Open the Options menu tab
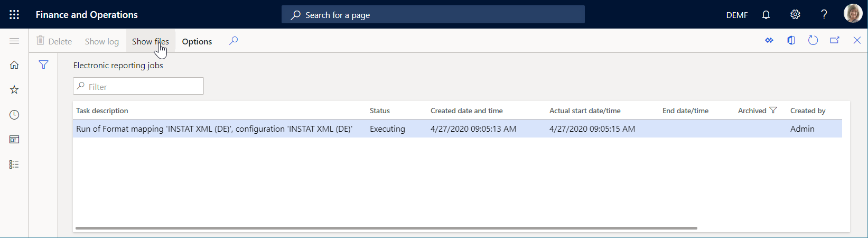868x238 pixels. (197, 41)
